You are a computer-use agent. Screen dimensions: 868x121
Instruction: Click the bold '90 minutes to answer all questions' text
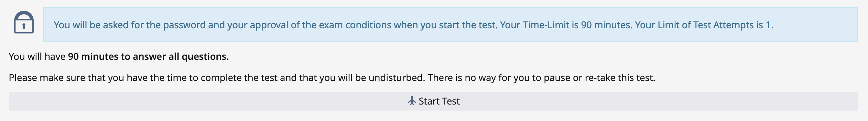tap(148, 56)
